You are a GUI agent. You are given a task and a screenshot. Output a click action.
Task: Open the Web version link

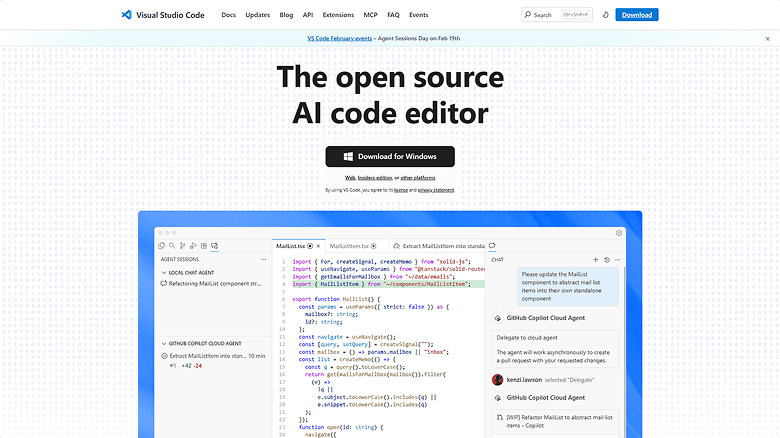[350, 178]
